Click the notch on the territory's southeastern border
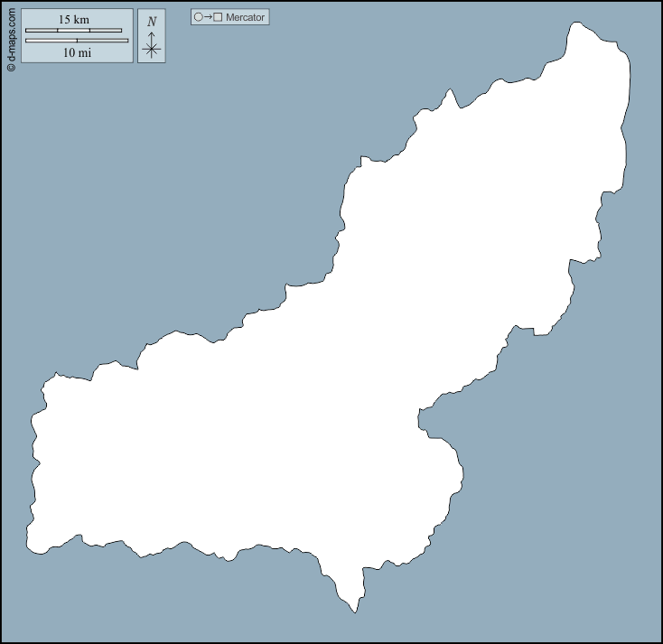The height and width of the screenshot is (644, 663). (421, 419)
